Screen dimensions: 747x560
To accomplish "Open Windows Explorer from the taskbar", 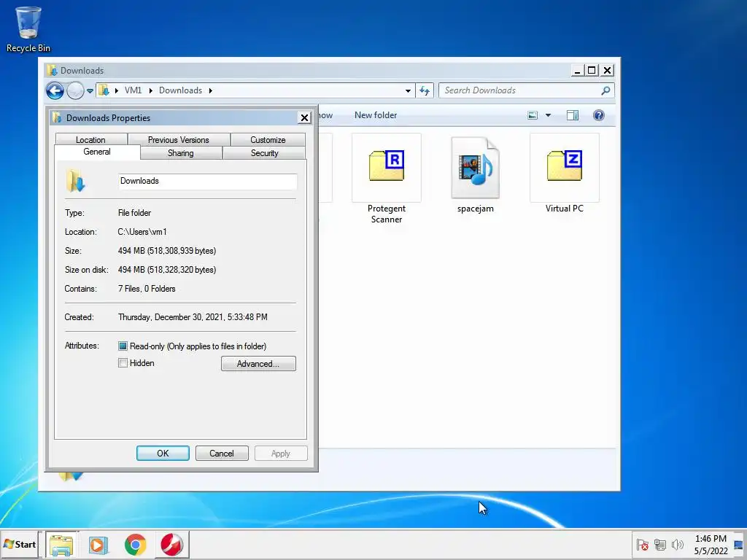I will 61,545.
